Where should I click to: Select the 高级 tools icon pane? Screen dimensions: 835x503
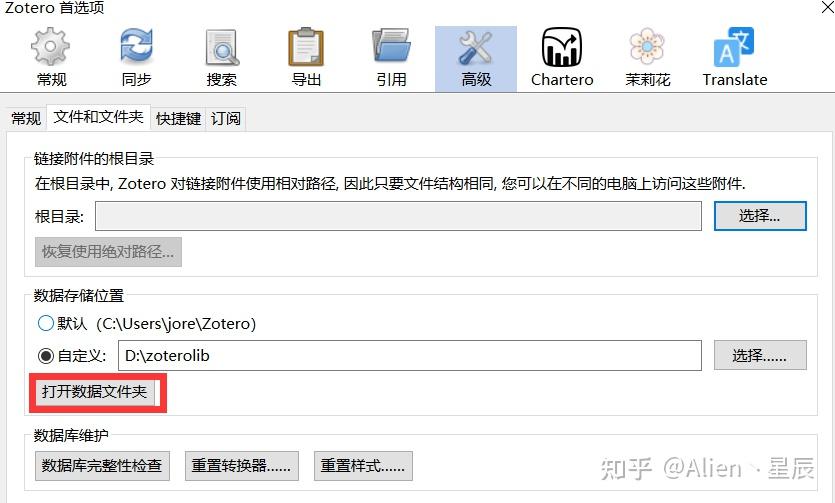tap(476, 59)
